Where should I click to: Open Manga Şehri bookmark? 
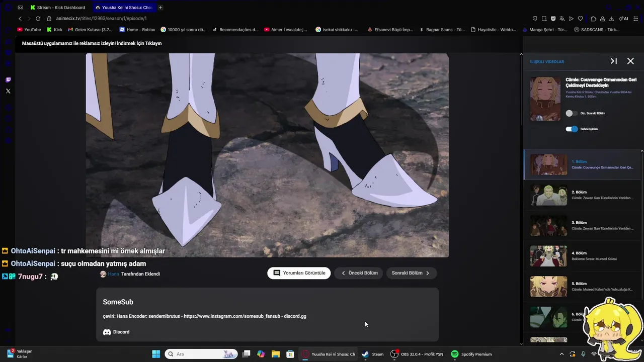coord(545,30)
